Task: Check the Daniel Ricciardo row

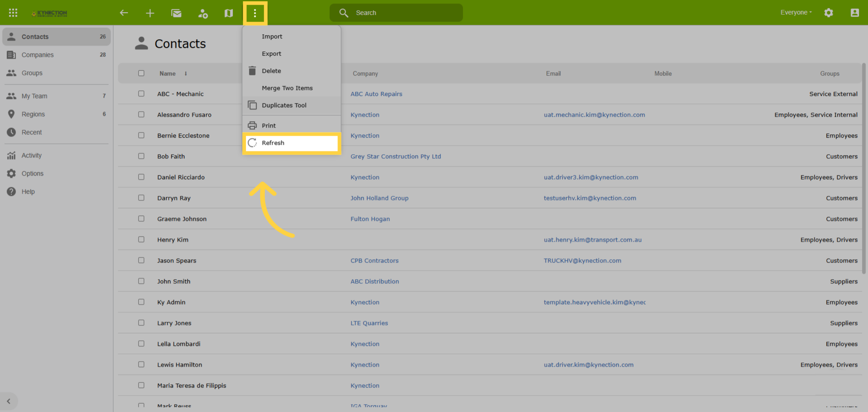Action: pyautogui.click(x=141, y=177)
